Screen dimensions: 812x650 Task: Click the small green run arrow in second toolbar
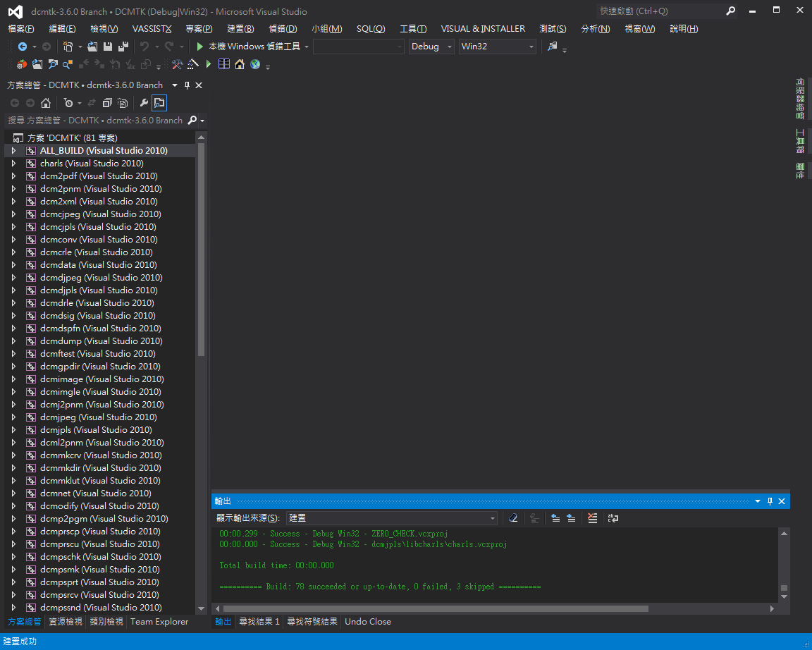(209, 64)
